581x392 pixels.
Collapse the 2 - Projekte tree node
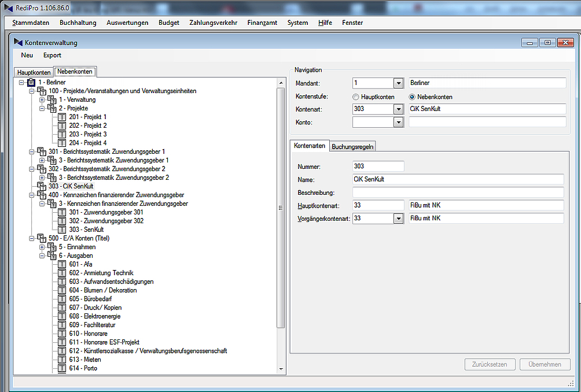coord(42,108)
